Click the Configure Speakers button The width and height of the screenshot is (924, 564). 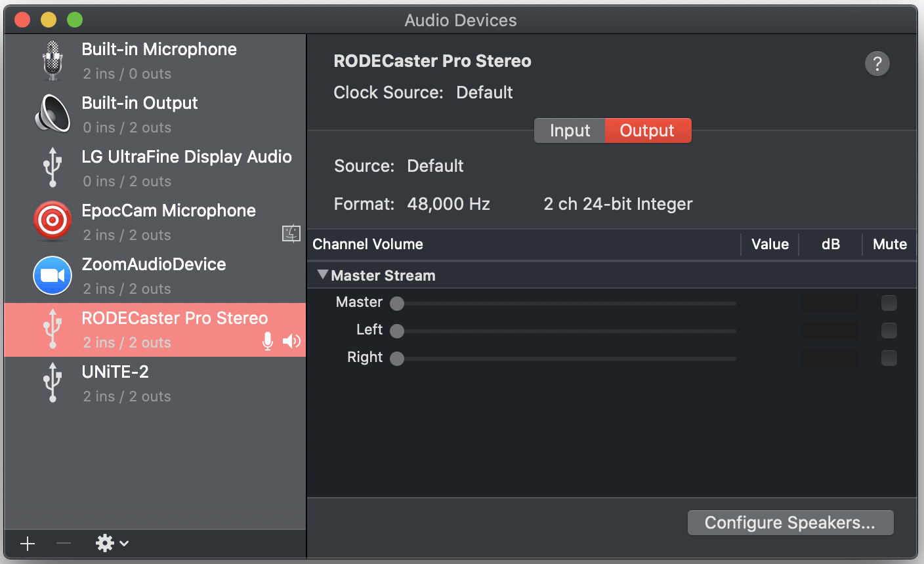pyautogui.click(x=790, y=523)
